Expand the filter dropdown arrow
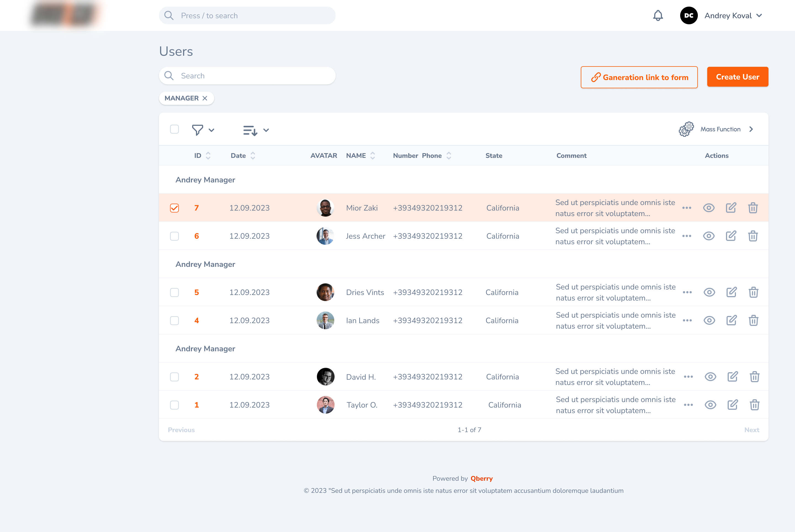This screenshot has height=532, width=795. [211, 129]
